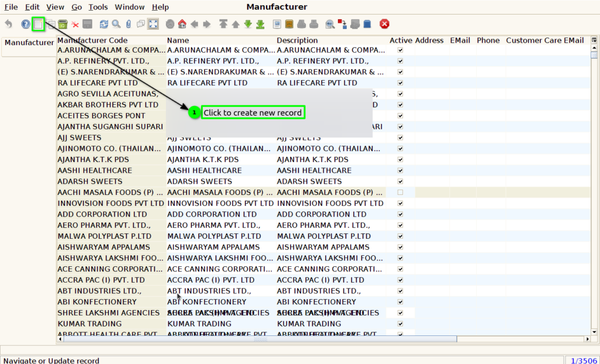Open the Help menu
The image size is (600, 364).
click(x=160, y=7)
